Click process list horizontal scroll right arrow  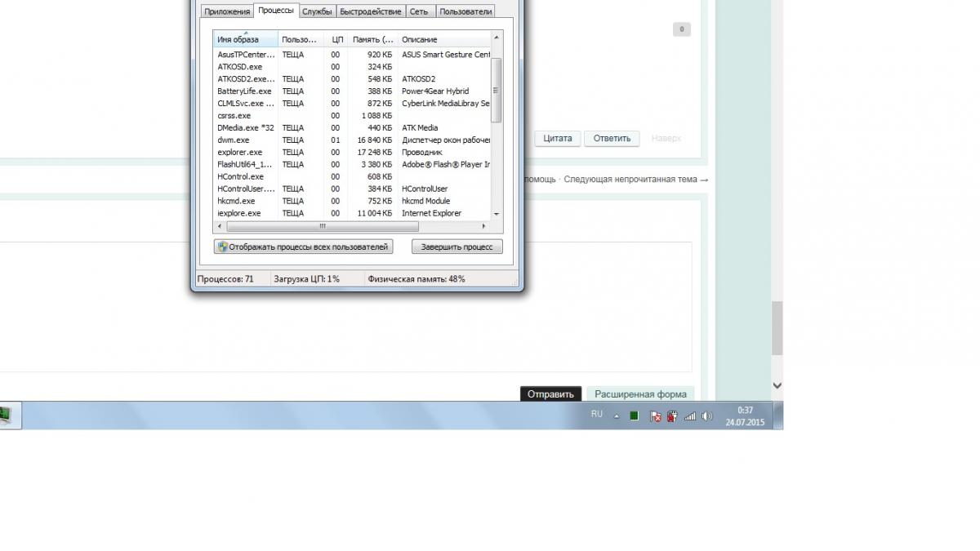(483, 226)
